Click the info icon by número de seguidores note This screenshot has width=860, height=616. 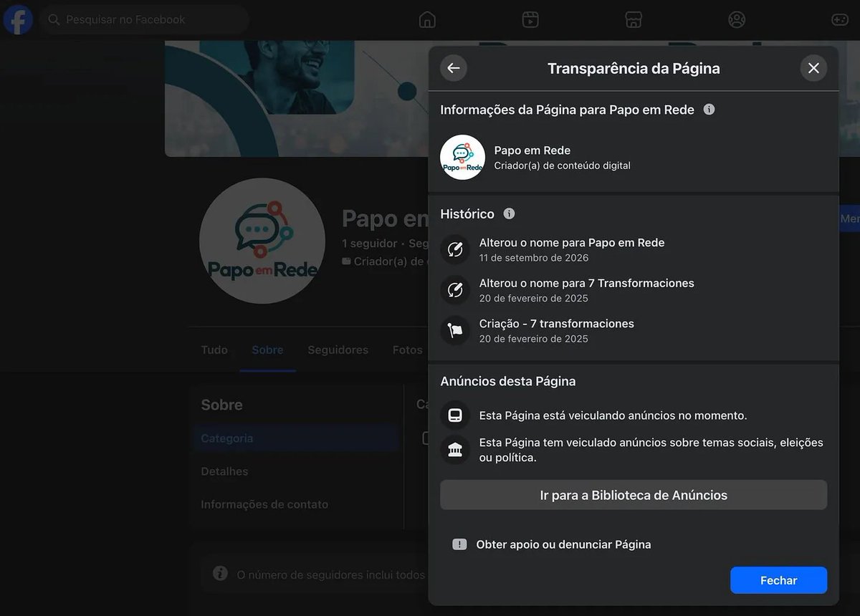221,574
